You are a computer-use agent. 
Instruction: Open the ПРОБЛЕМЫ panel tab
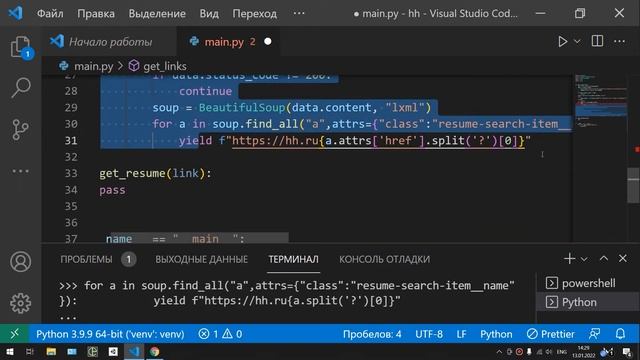click(x=86, y=259)
